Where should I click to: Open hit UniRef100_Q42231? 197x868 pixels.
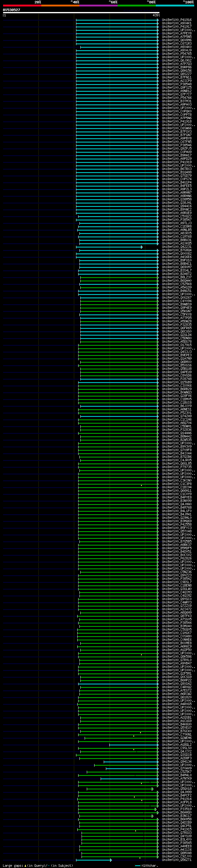(x=176, y=247)
